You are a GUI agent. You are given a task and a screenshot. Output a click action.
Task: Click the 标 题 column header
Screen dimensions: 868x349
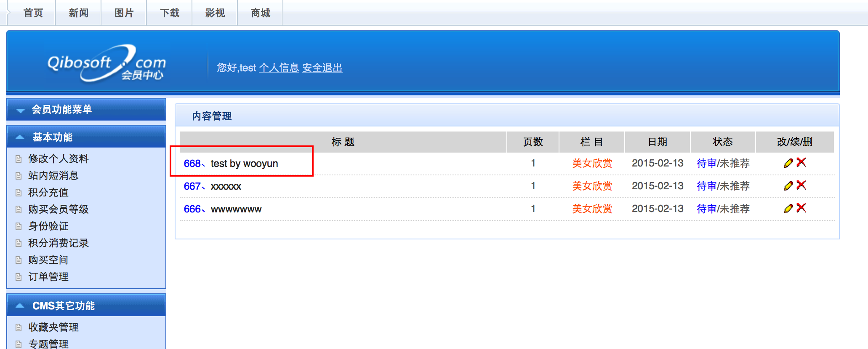pos(343,142)
